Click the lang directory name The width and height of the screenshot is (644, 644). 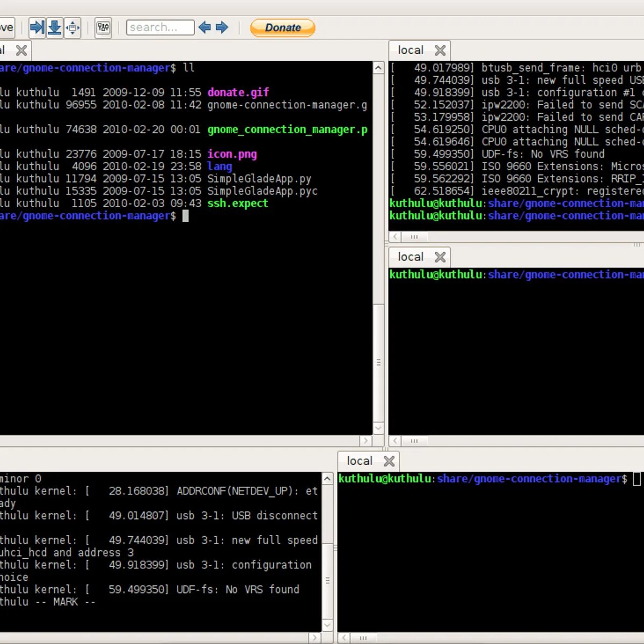coord(219,167)
